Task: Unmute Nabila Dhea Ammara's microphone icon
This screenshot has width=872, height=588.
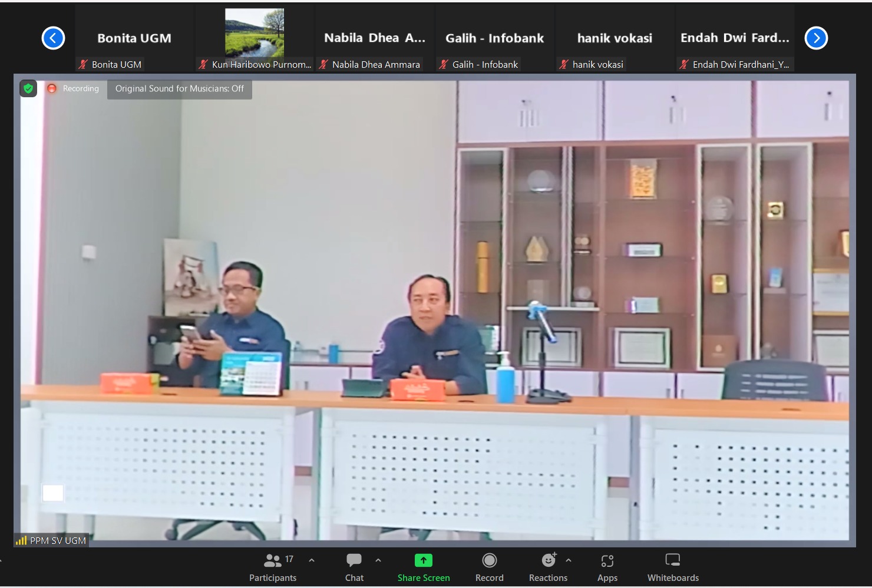Action: point(323,64)
